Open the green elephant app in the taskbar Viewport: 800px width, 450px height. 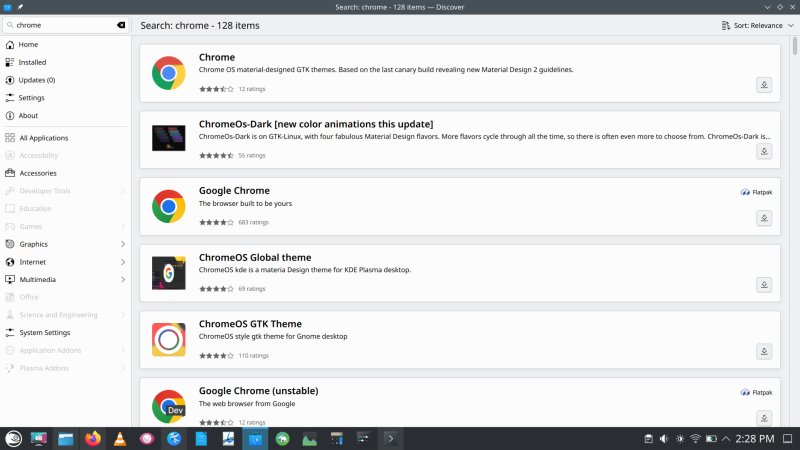282,439
